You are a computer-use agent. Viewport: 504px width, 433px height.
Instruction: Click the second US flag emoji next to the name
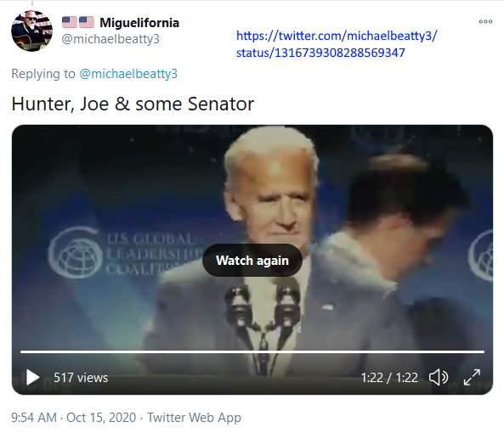tap(87, 22)
